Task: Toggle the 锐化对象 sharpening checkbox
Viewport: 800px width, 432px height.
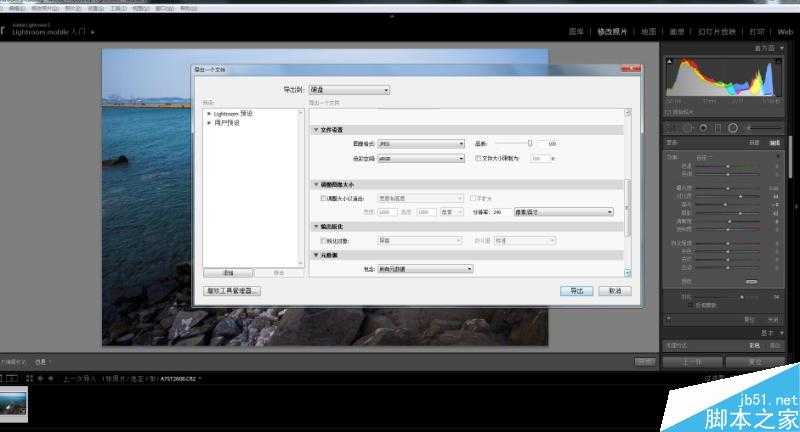Action: click(324, 240)
